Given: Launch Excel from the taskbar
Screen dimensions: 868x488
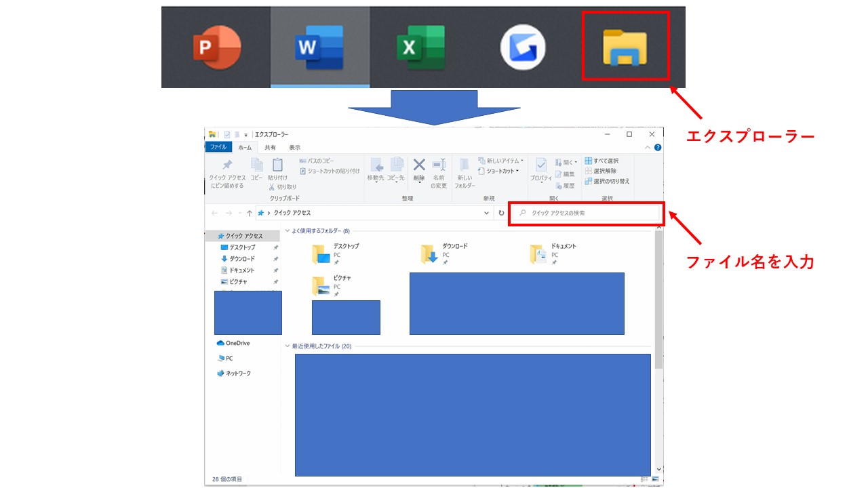Looking at the screenshot, I should (421, 47).
